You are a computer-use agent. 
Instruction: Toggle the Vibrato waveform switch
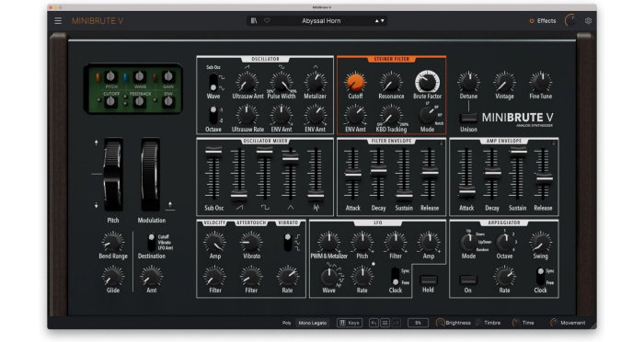coord(287,242)
